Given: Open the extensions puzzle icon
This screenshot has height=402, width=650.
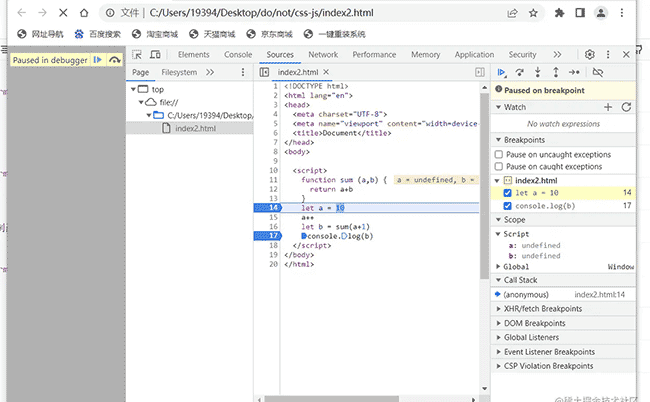Looking at the screenshot, I should (559, 13).
